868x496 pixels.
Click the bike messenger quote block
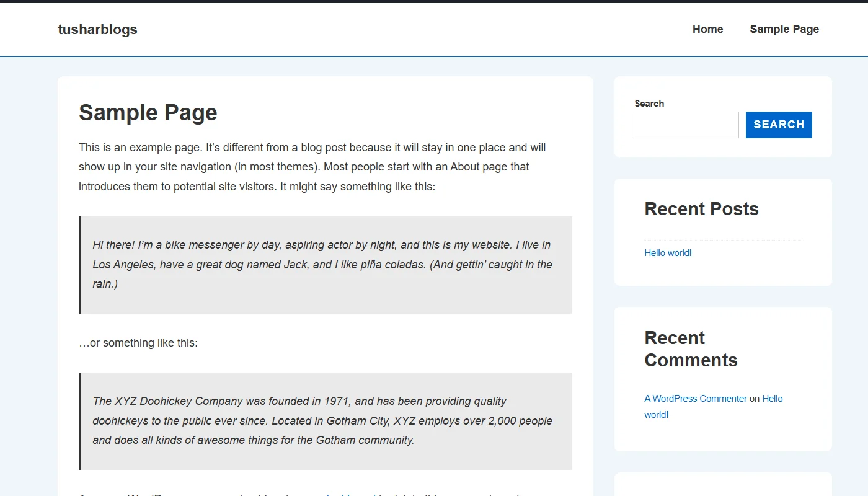(x=325, y=265)
